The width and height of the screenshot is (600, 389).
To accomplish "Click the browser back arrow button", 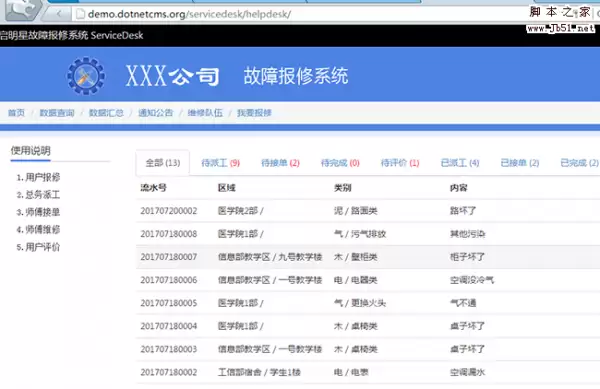I will click(58, 14).
